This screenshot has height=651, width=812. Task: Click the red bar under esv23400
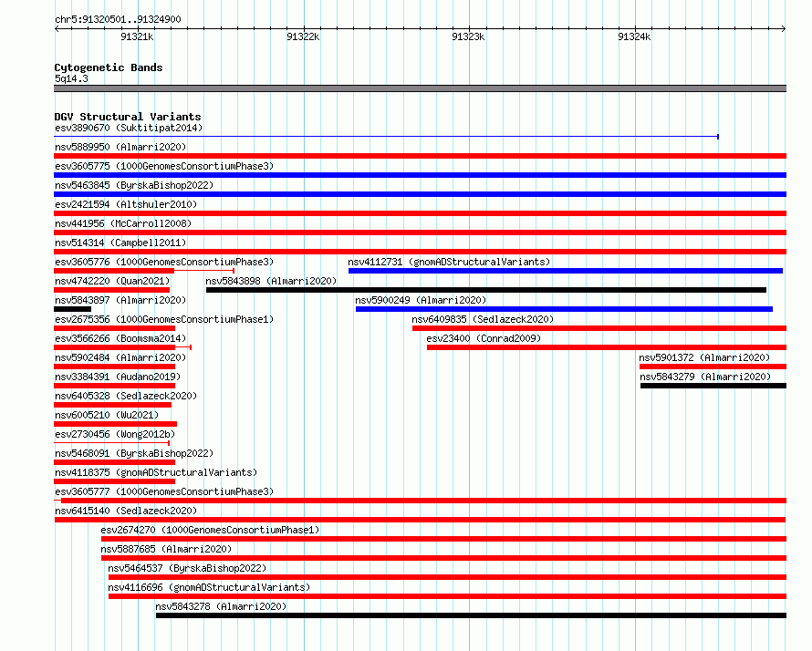[607, 347]
